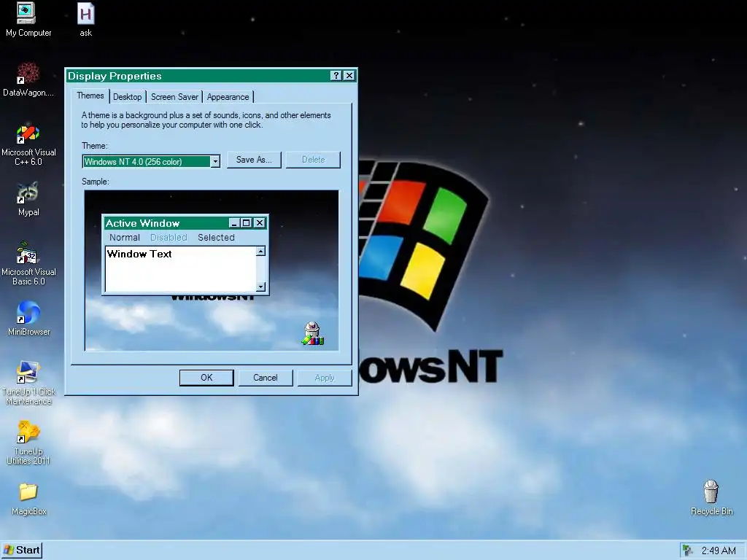Screen dimensions: 747x560
Task: Confirm with the OK button
Action: point(206,378)
